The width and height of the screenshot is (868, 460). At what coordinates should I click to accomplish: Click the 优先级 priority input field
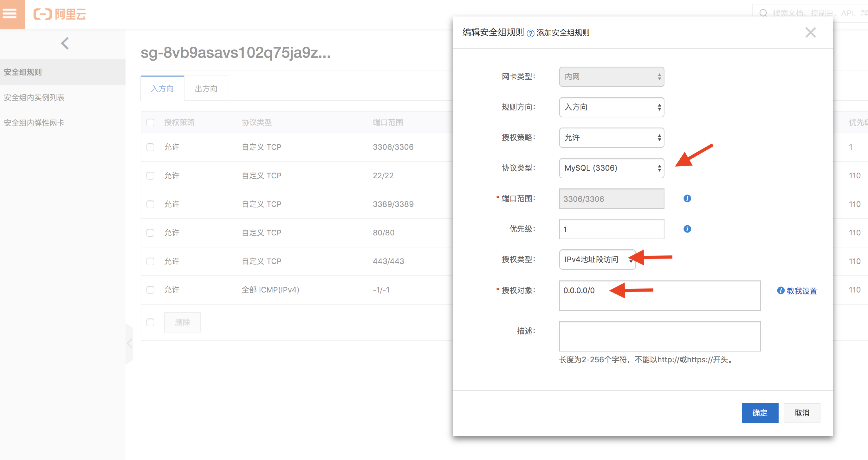click(x=611, y=229)
